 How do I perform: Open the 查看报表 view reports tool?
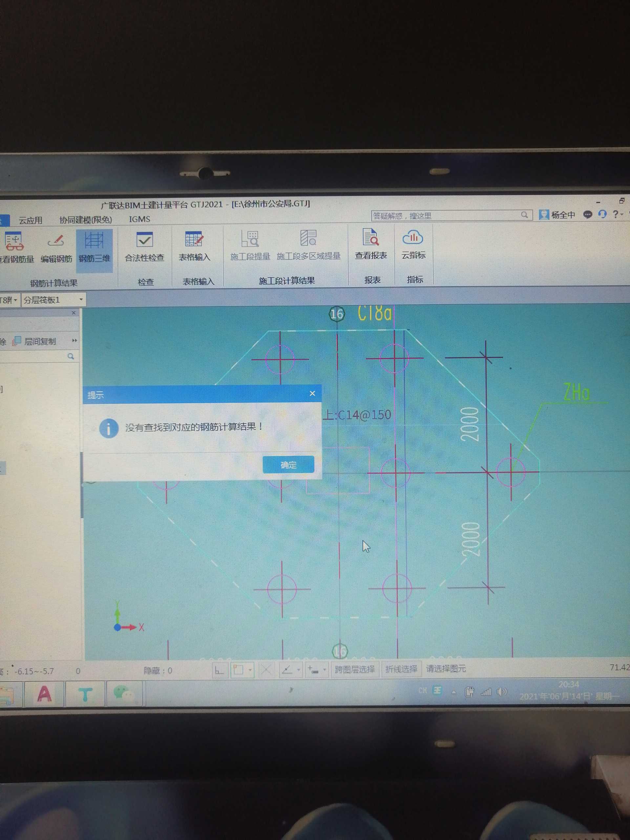pos(371,244)
